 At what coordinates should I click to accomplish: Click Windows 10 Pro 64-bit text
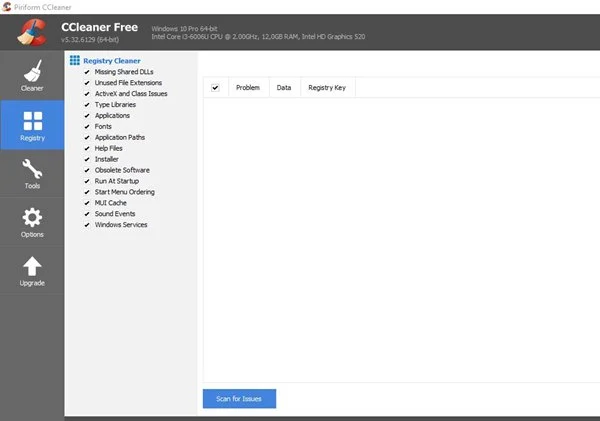(184, 29)
